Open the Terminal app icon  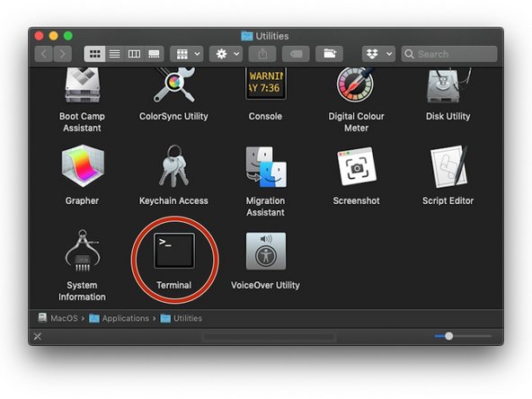[174, 251]
